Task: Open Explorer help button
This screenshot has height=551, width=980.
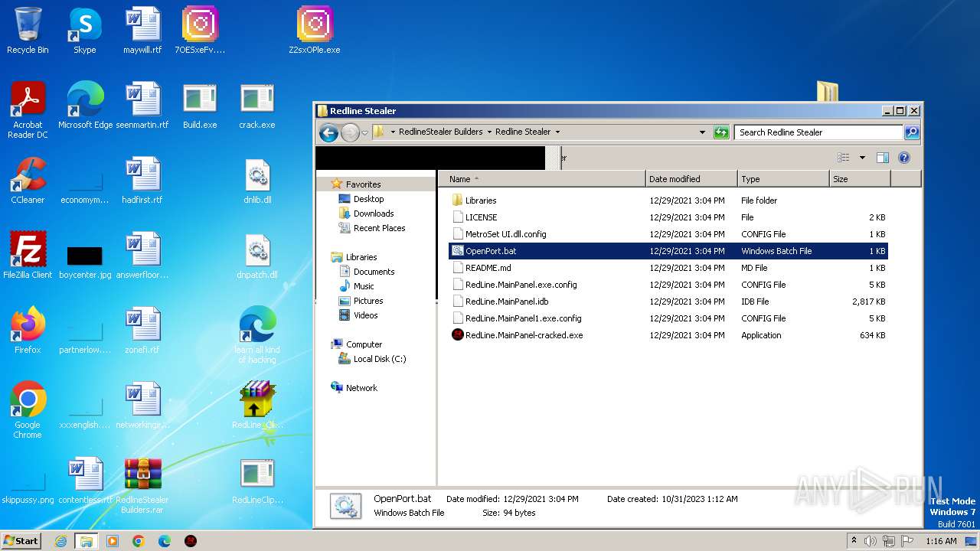Action: pos(903,158)
